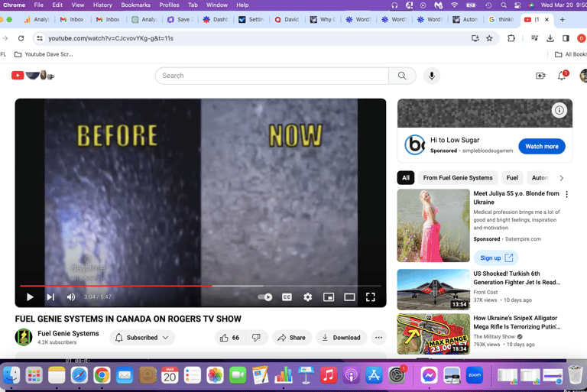Screen dimensions: 587x392
Task: Toggle closed captions CC button
Action: coord(287,297)
